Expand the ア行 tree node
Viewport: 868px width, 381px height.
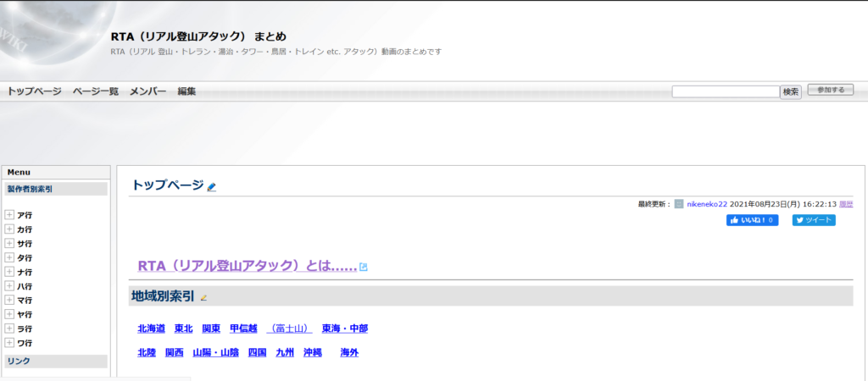pos(8,215)
